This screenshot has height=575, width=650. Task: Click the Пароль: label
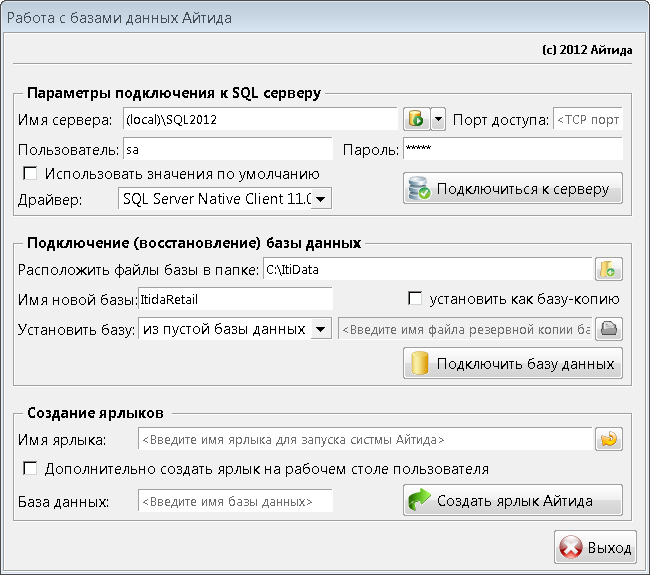[371, 150]
